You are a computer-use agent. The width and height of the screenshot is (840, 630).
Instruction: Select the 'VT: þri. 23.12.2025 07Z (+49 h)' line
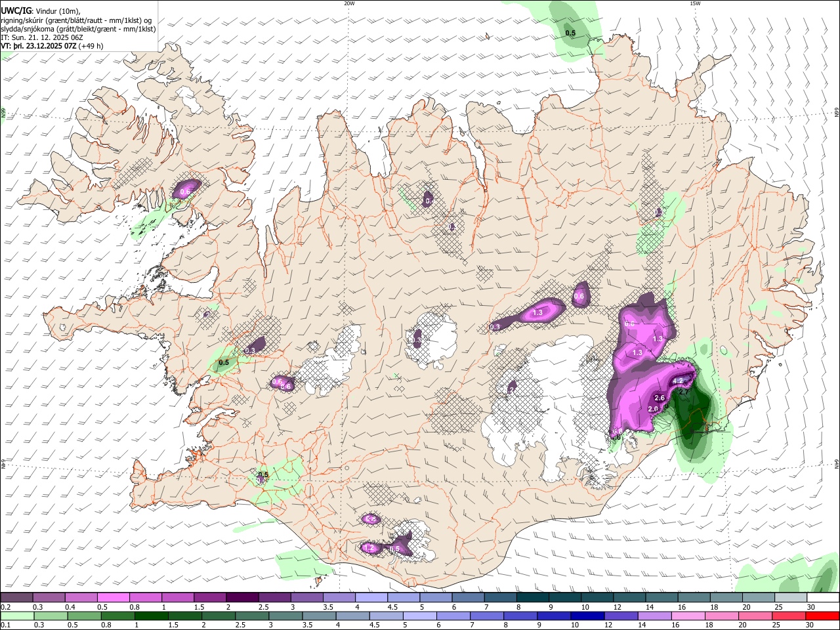pyautogui.click(x=52, y=46)
